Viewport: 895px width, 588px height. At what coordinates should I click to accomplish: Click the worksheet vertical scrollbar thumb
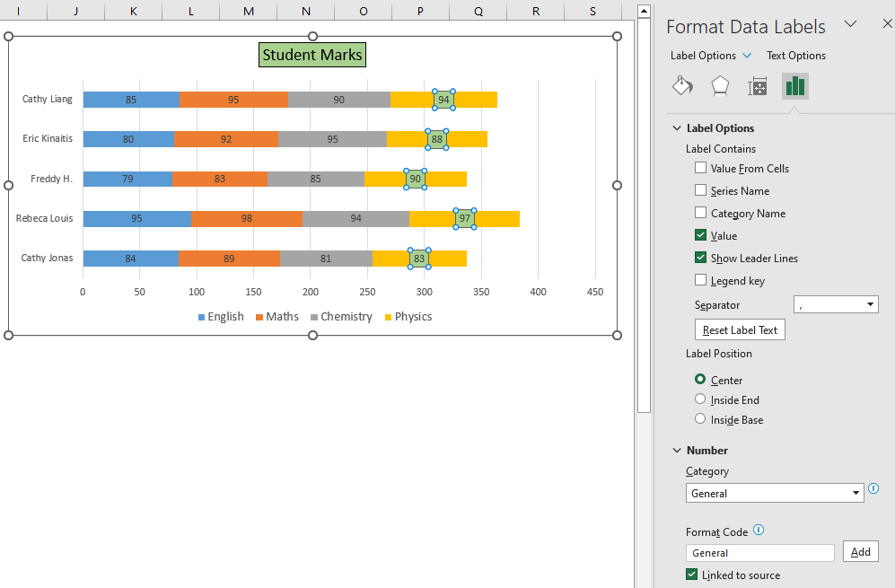click(x=644, y=215)
